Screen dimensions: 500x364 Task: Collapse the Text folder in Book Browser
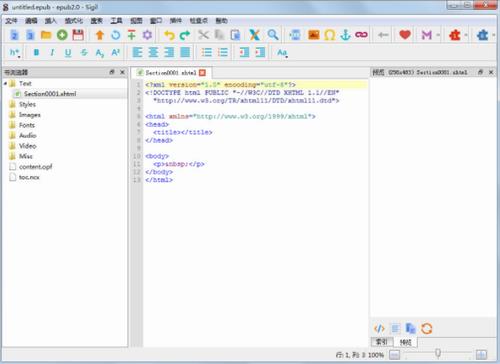coord(5,83)
